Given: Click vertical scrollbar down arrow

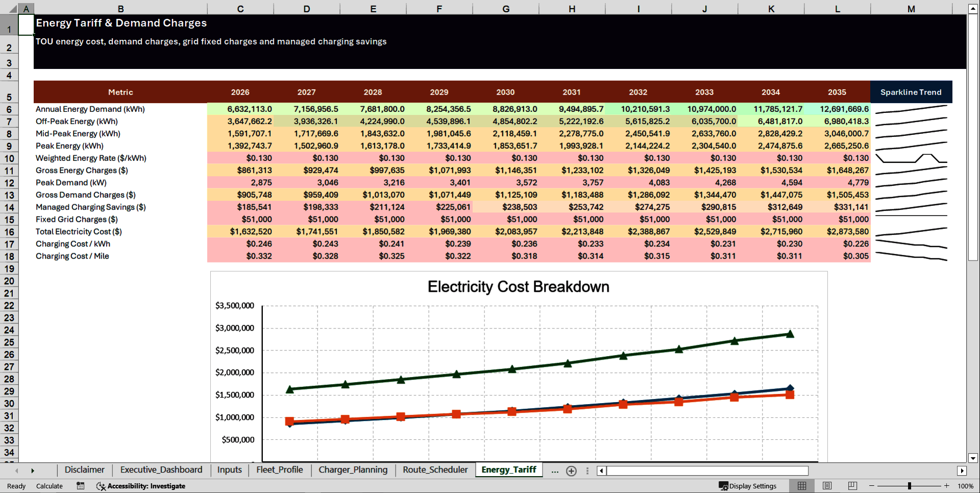Looking at the screenshot, I should point(973,458).
